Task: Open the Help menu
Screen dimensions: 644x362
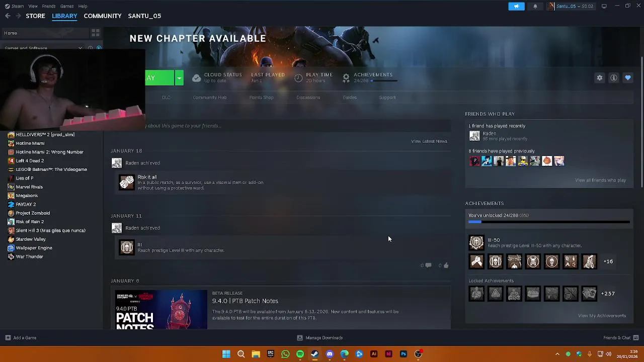Action: click(83, 6)
